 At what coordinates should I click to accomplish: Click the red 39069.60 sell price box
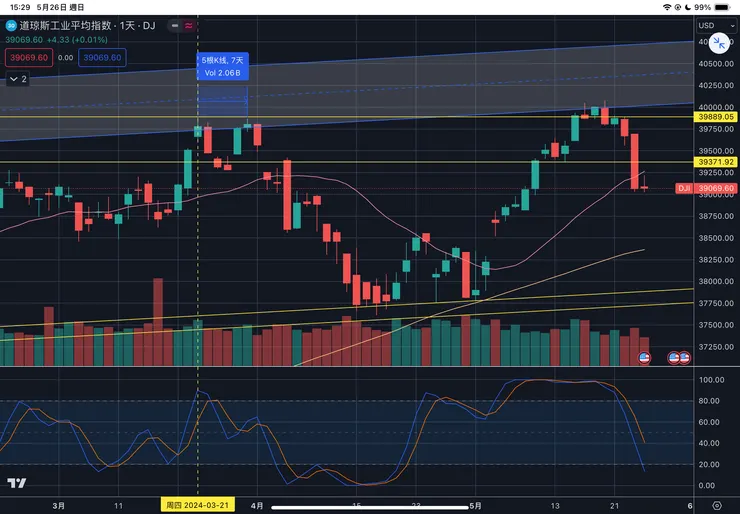tap(29, 58)
